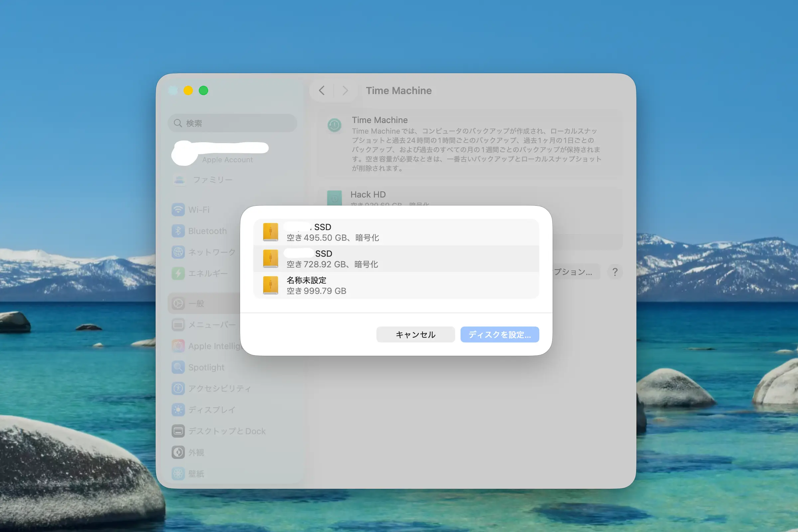Open ディスプレイ settings icon
This screenshot has width=798, height=532.
[x=178, y=410]
